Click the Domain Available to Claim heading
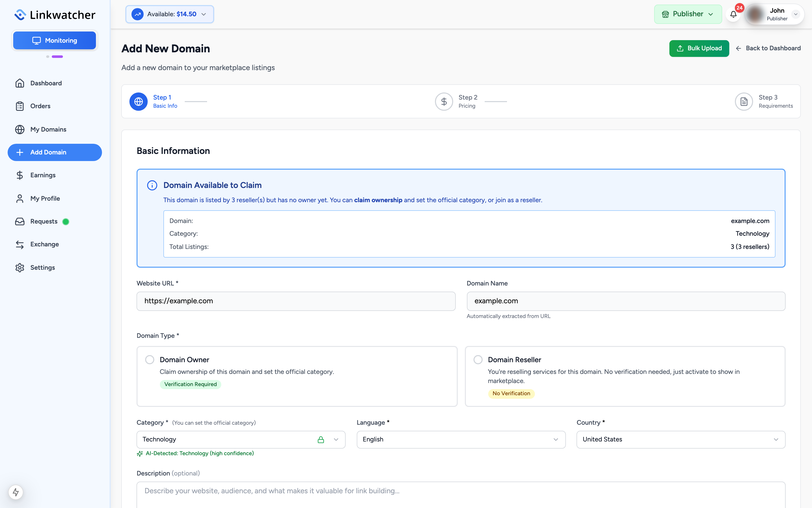The width and height of the screenshot is (812, 508). tap(212, 185)
